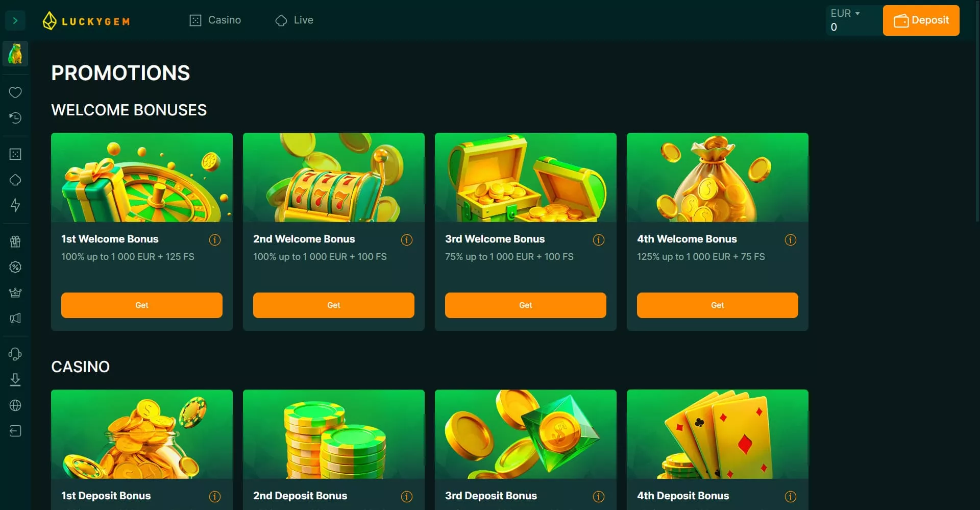Open the 3rd Welcome Bonus treasure chest image
This screenshot has width=980, height=510.
click(x=526, y=178)
